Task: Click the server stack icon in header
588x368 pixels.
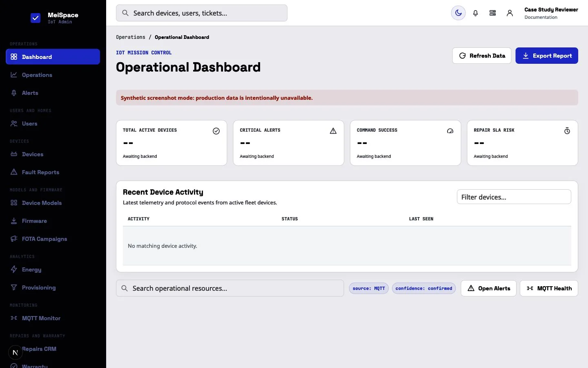Action: 492,13
